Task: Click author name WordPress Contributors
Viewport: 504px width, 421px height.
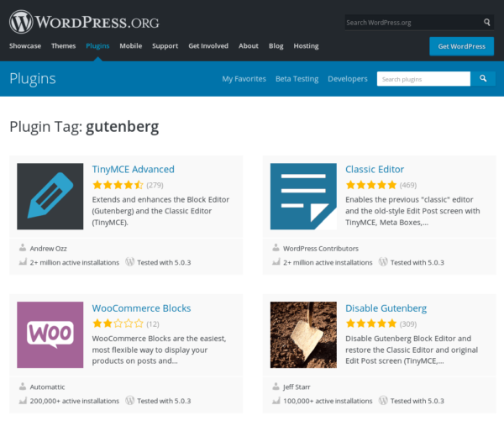Action: coord(321,248)
